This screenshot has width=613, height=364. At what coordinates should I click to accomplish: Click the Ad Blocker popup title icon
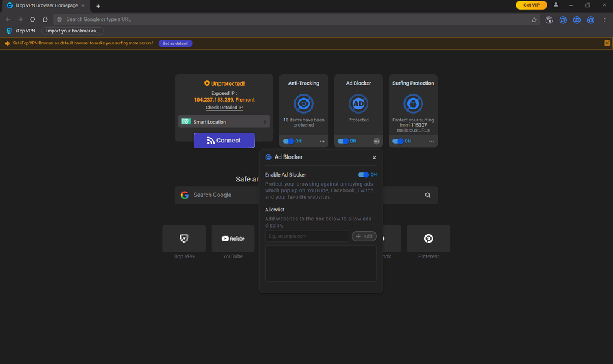[x=268, y=157]
